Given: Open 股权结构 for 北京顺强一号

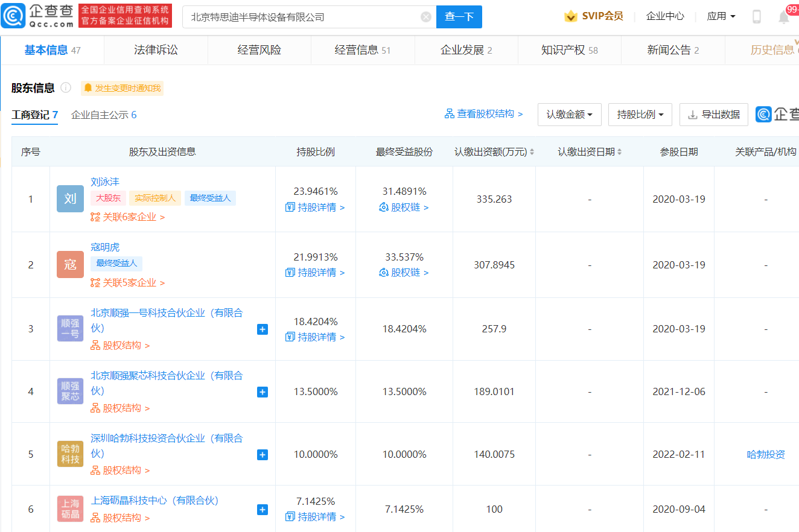Looking at the screenshot, I should pos(120,346).
